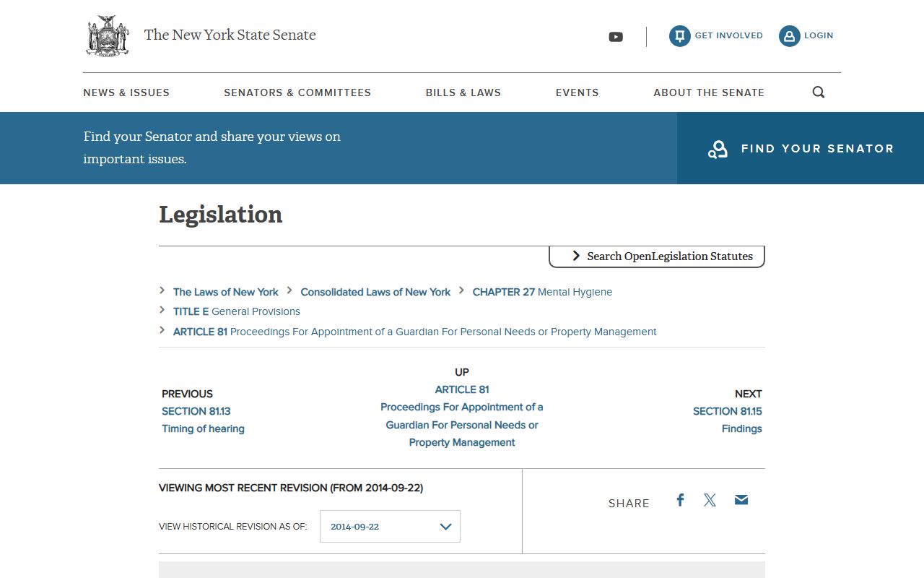Click the Get Involved pin icon

click(679, 35)
